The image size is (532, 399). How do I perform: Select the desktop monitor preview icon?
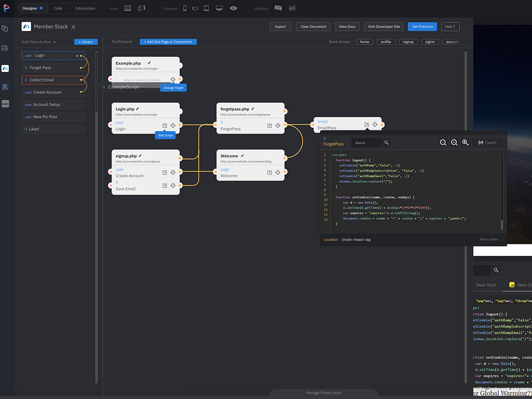tap(218, 8)
